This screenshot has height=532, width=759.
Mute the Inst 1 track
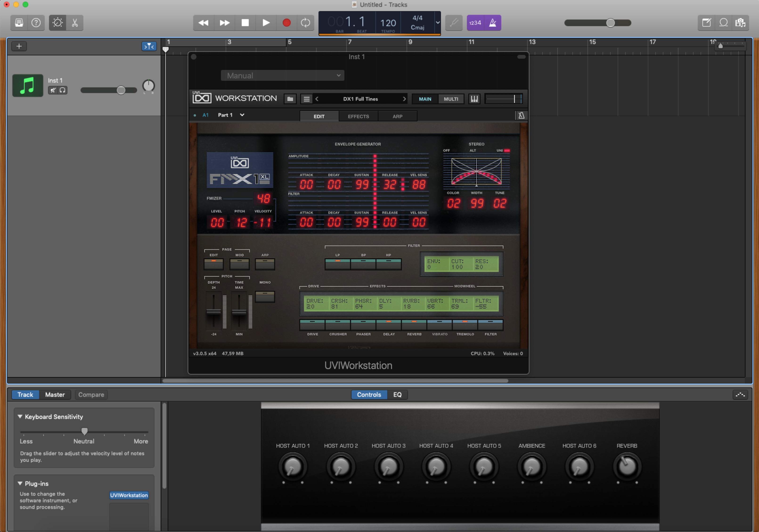[x=53, y=90]
